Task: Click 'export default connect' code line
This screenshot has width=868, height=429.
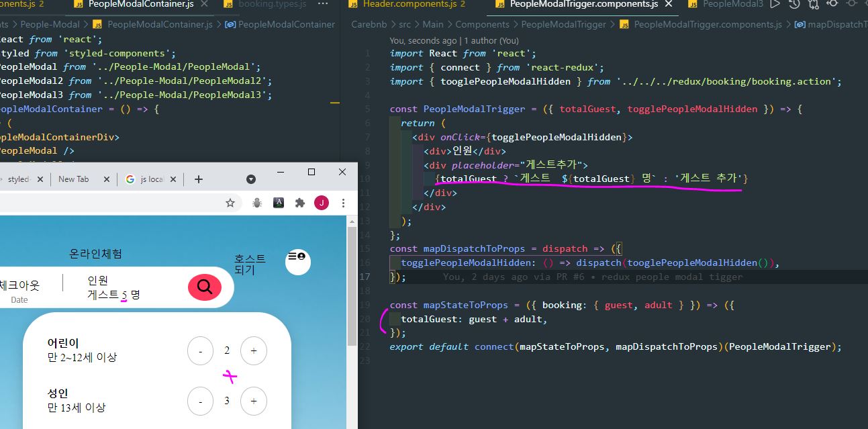Action: pos(615,346)
